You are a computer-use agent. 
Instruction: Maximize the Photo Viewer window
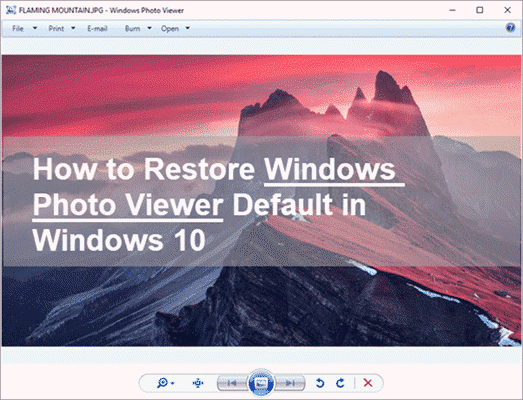pos(480,10)
